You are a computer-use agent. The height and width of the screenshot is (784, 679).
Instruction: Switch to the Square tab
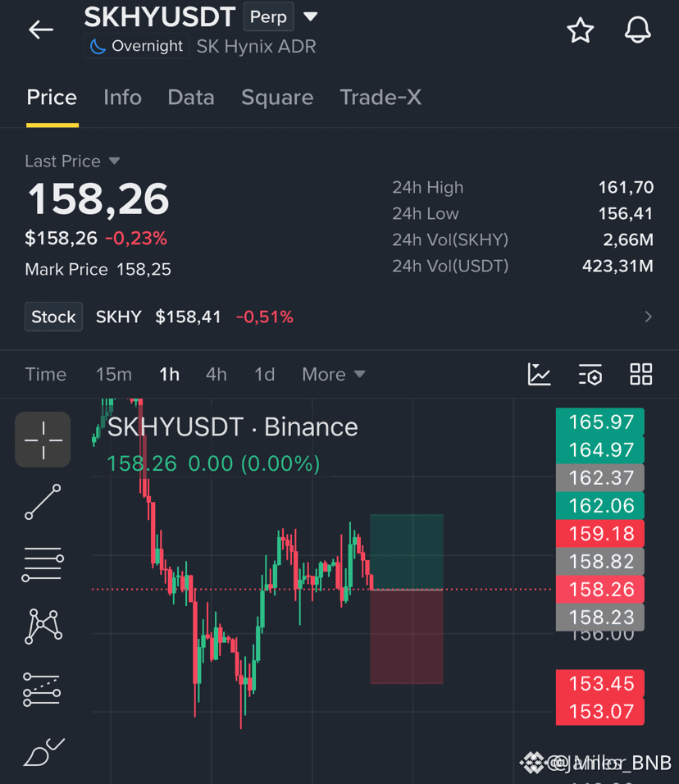pos(277,98)
